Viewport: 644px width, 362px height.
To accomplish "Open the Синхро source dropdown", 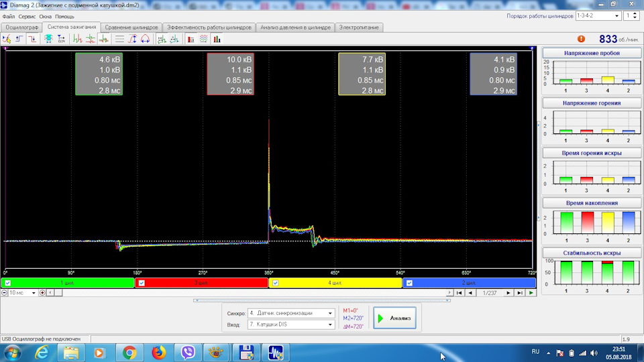I will point(291,313).
